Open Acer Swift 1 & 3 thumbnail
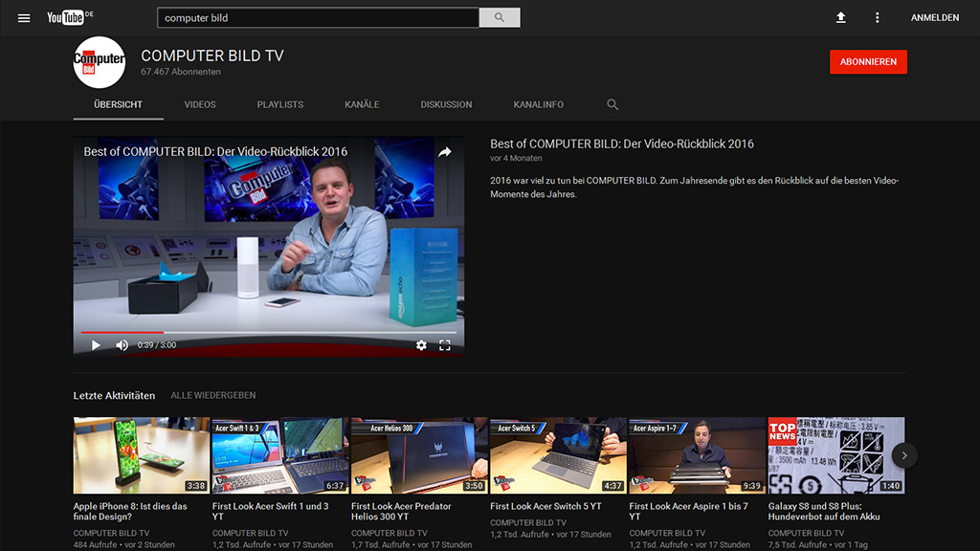Viewport: 980px width, 551px height. [280, 455]
